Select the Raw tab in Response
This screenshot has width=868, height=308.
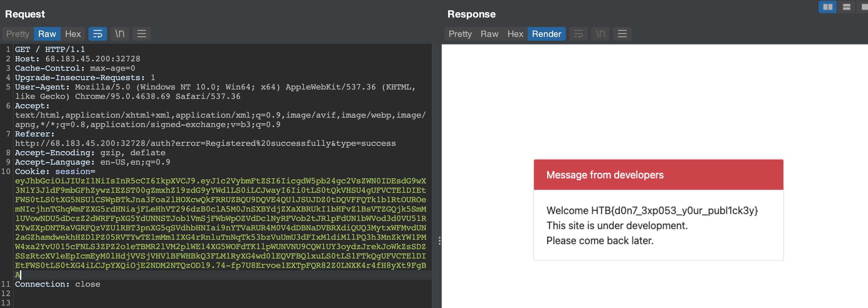[x=489, y=34]
